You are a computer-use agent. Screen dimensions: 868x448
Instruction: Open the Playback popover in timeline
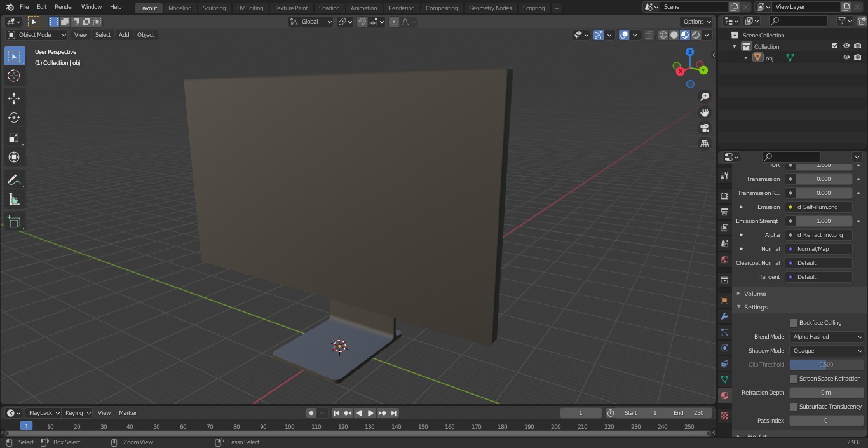(43, 413)
